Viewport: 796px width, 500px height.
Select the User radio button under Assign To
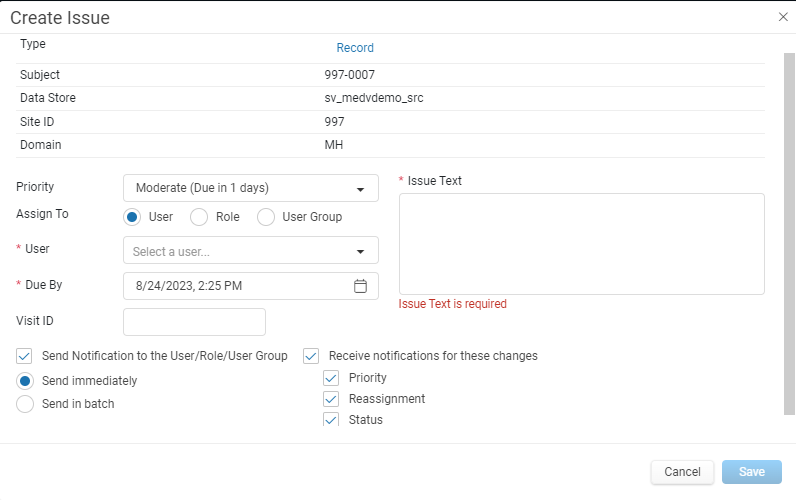tap(132, 217)
